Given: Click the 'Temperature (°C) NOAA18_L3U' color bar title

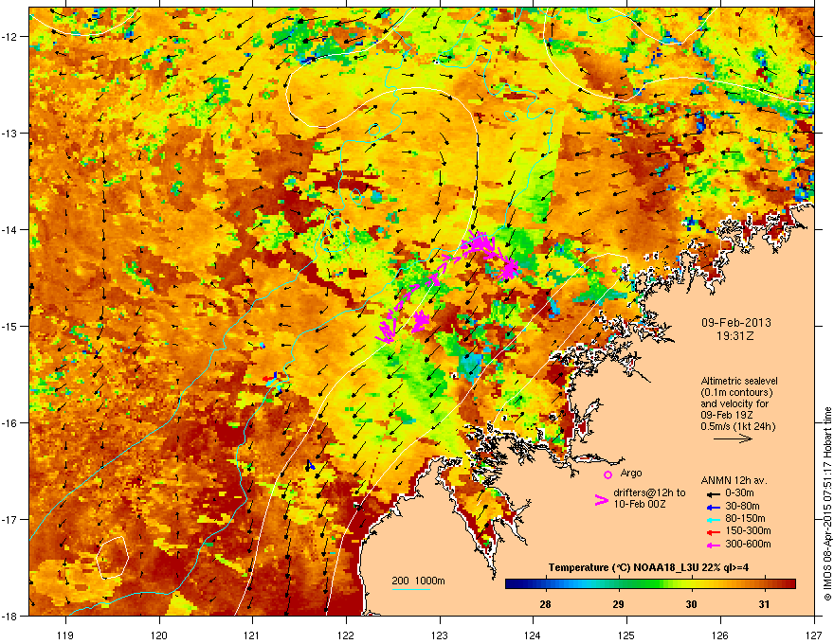Looking at the screenshot, I should click(624, 568).
